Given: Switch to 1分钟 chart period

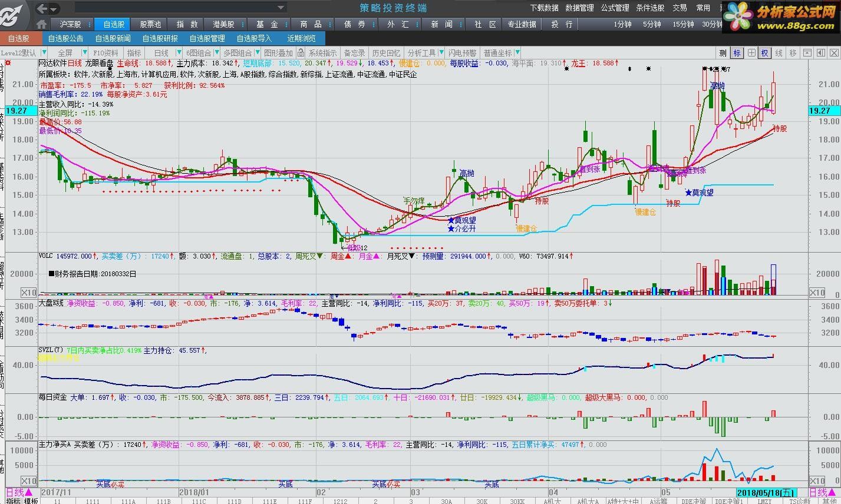Looking at the screenshot, I should click(x=622, y=24).
